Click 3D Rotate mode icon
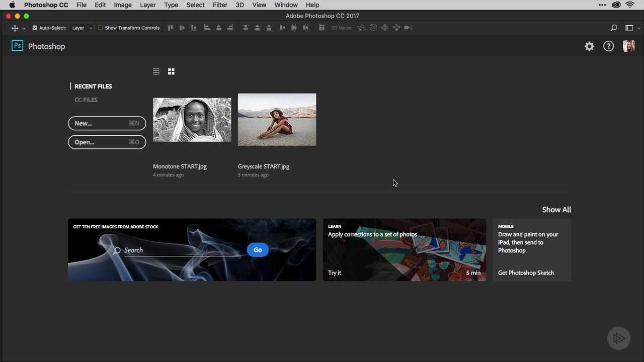 pyautogui.click(x=361, y=28)
